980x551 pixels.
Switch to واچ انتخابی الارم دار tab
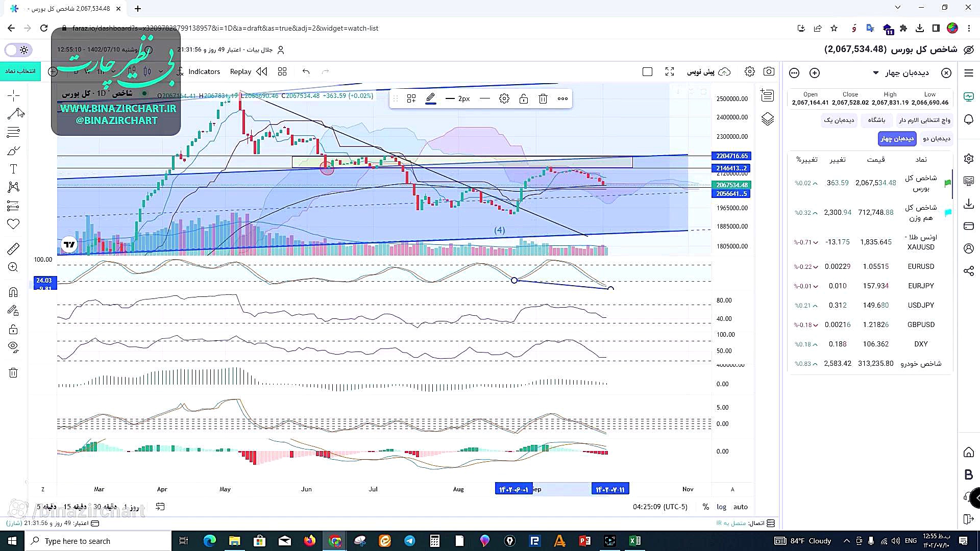(x=925, y=120)
